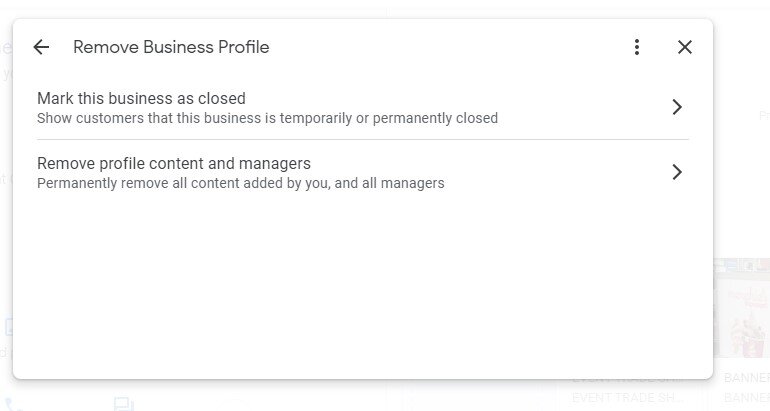This screenshot has width=770, height=411.
Task: Click the dimmed backdrop right of the dialog
Action: (742, 147)
